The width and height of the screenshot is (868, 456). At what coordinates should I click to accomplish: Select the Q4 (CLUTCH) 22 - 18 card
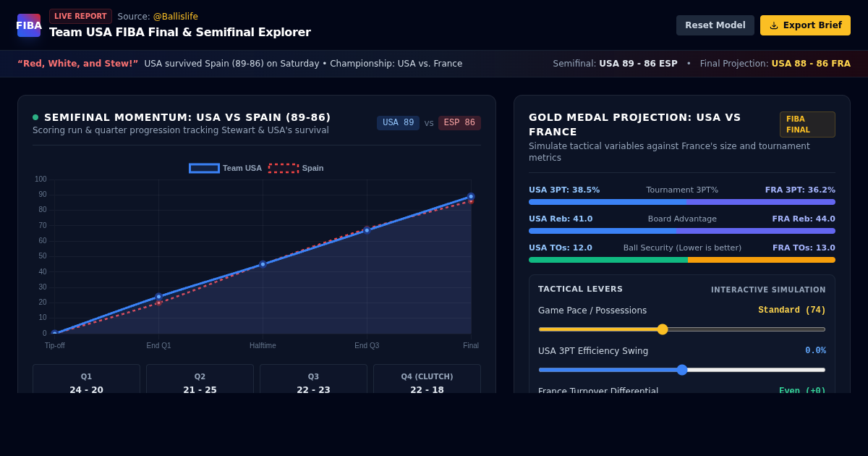(x=427, y=379)
